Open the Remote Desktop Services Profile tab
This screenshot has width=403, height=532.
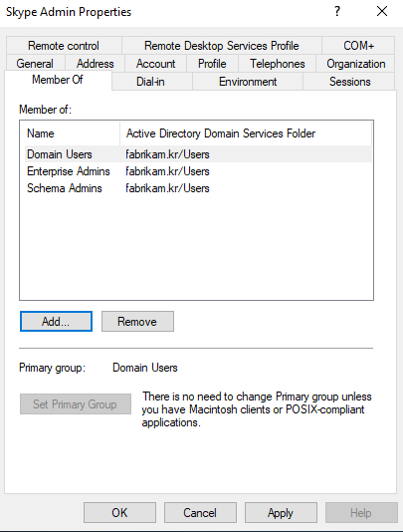coord(222,46)
